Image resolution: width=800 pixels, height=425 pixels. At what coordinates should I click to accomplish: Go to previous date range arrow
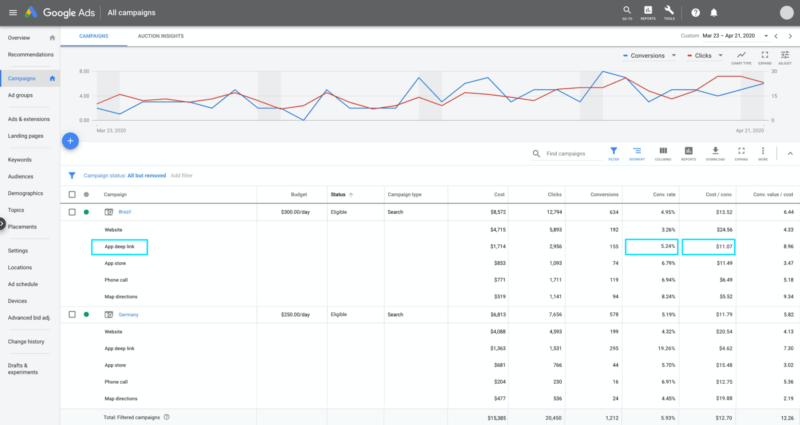[x=776, y=36]
